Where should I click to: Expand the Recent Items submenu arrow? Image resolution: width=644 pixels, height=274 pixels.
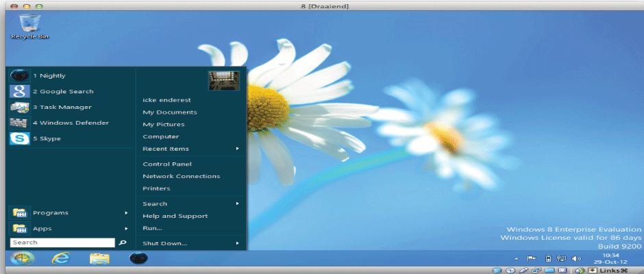pos(238,149)
